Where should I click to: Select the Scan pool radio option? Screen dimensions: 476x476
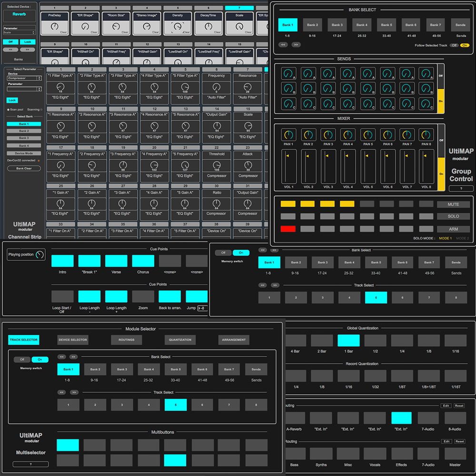[x=8, y=109]
